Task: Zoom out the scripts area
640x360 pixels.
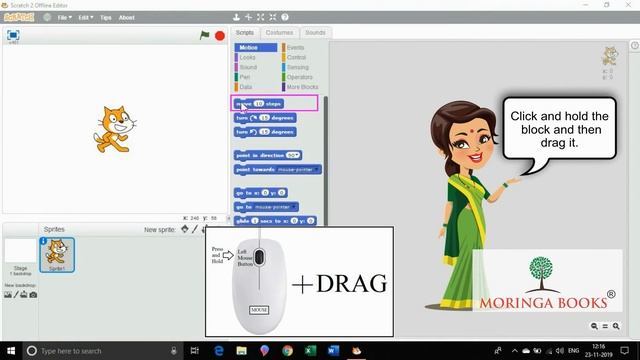Action: click(x=594, y=326)
